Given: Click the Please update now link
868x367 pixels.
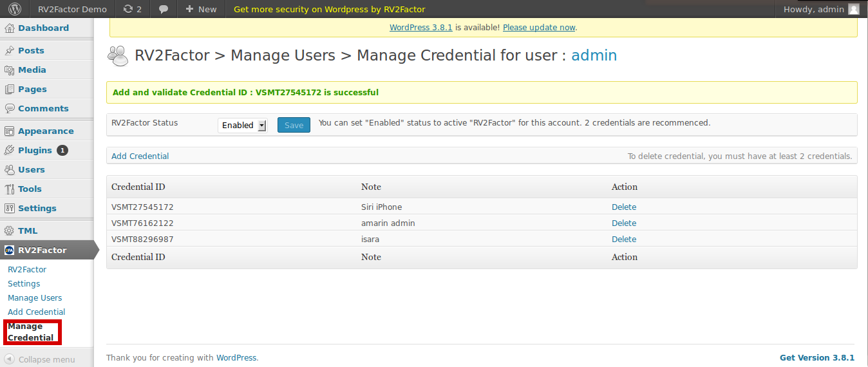Looking at the screenshot, I should point(539,27).
